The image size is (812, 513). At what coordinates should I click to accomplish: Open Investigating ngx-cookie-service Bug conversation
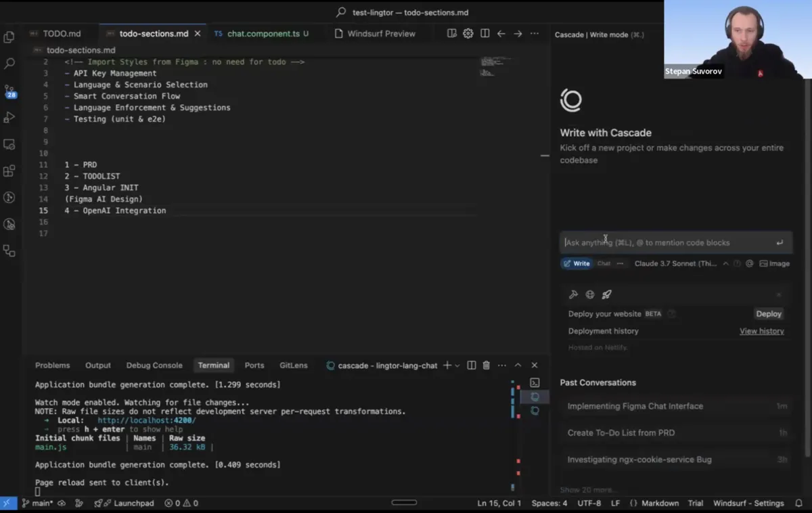pyautogui.click(x=676, y=460)
